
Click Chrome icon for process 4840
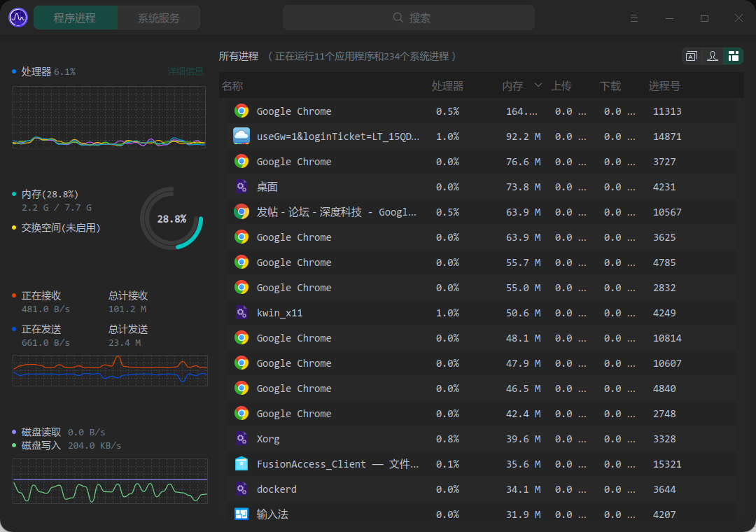(241, 388)
